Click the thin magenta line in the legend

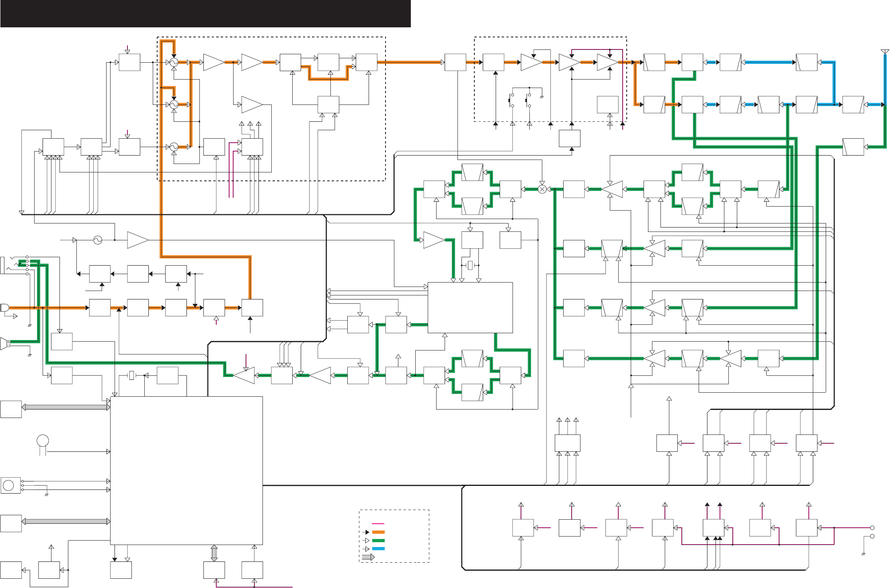point(378,524)
